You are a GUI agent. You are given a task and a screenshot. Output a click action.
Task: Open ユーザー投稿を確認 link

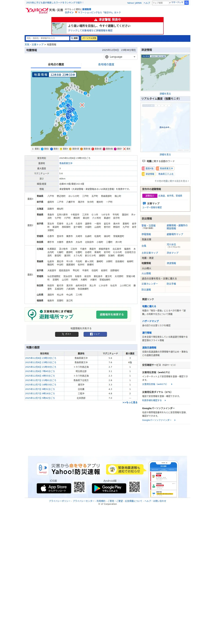[x=152, y=207]
